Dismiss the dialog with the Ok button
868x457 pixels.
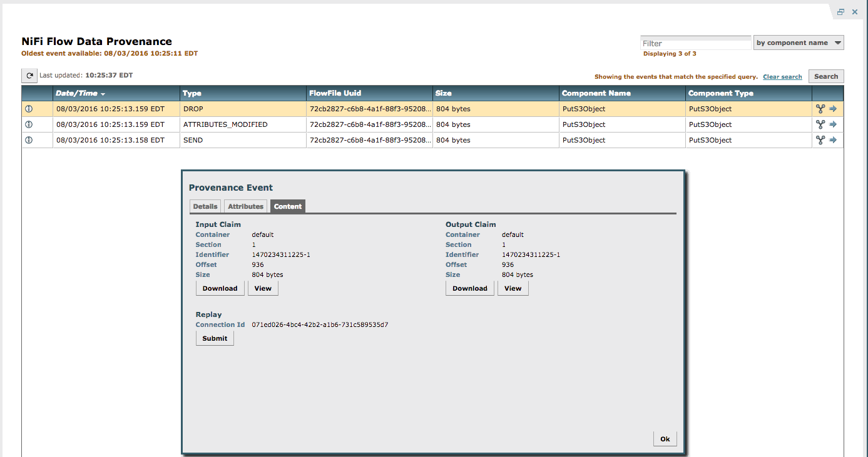point(665,438)
